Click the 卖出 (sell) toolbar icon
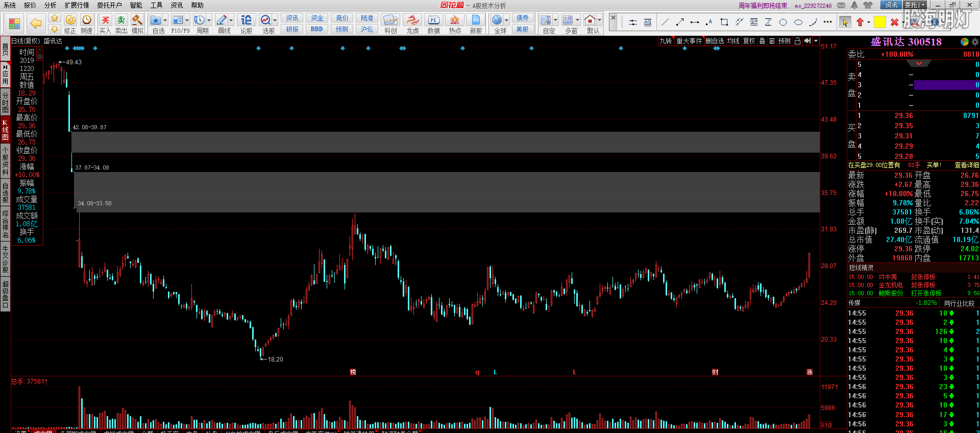 pyautogui.click(x=121, y=23)
